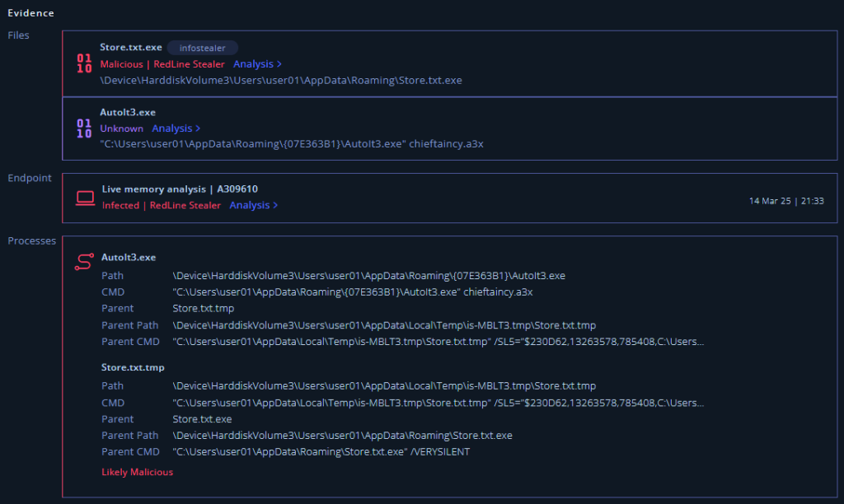The image size is (844, 504).
Task: Click the laptop endpoint icon
Action: [85, 198]
